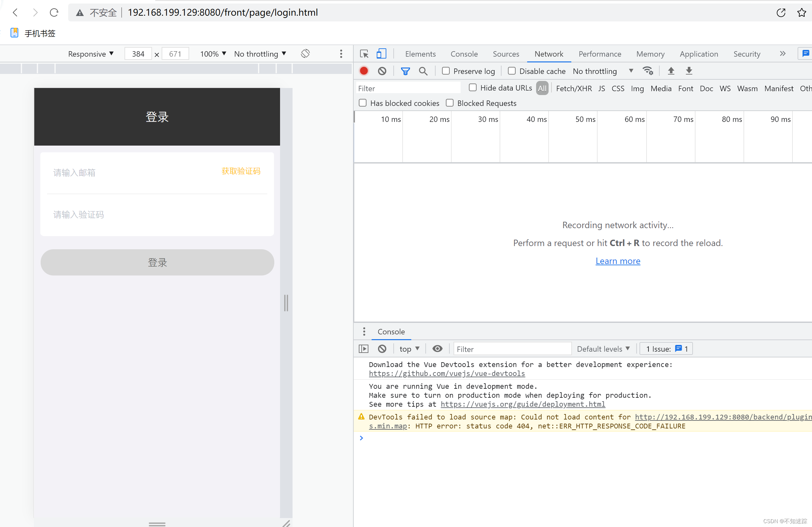This screenshot has height=527, width=812.
Task: Open the Responsive device dropdown
Action: point(90,54)
